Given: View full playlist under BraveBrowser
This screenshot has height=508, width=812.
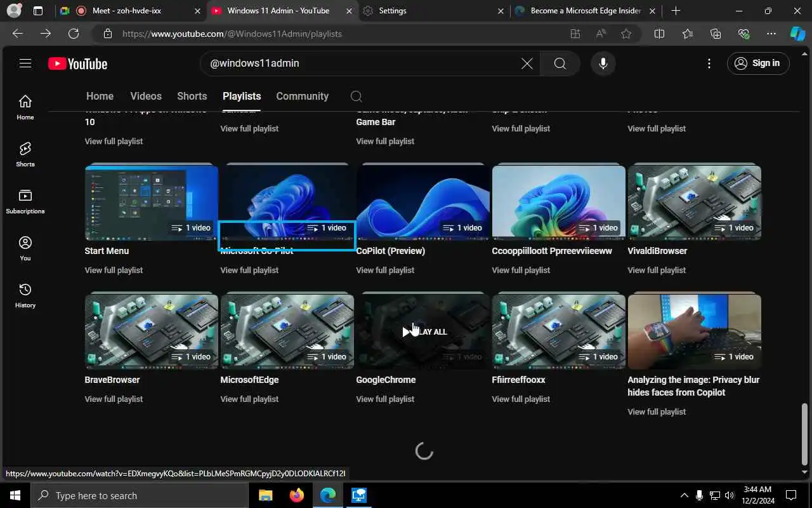Looking at the screenshot, I should coord(114,399).
